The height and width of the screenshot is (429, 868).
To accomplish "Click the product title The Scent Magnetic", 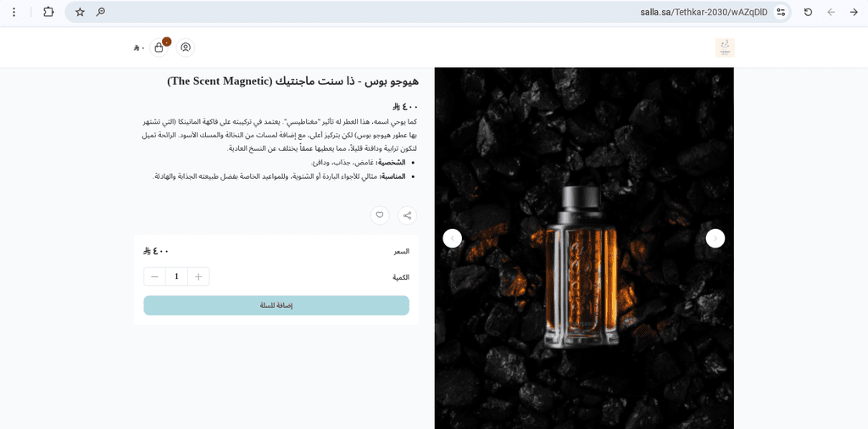I will (x=292, y=81).
